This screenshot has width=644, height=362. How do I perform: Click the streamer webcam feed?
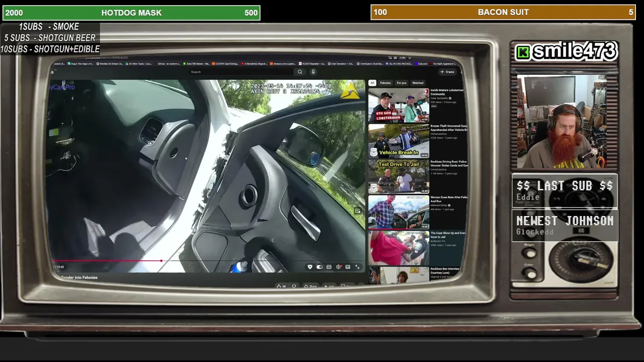tap(562, 121)
